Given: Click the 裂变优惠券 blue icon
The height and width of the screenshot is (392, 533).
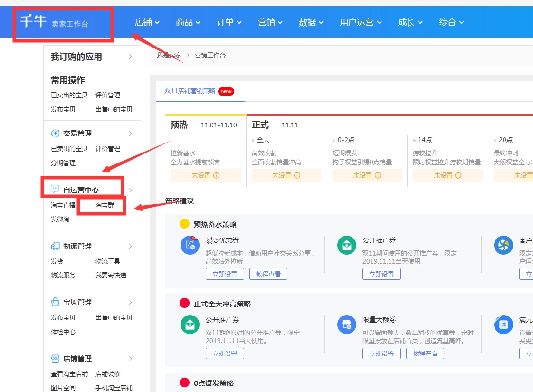Looking at the screenshot, I should click(190, 245).
